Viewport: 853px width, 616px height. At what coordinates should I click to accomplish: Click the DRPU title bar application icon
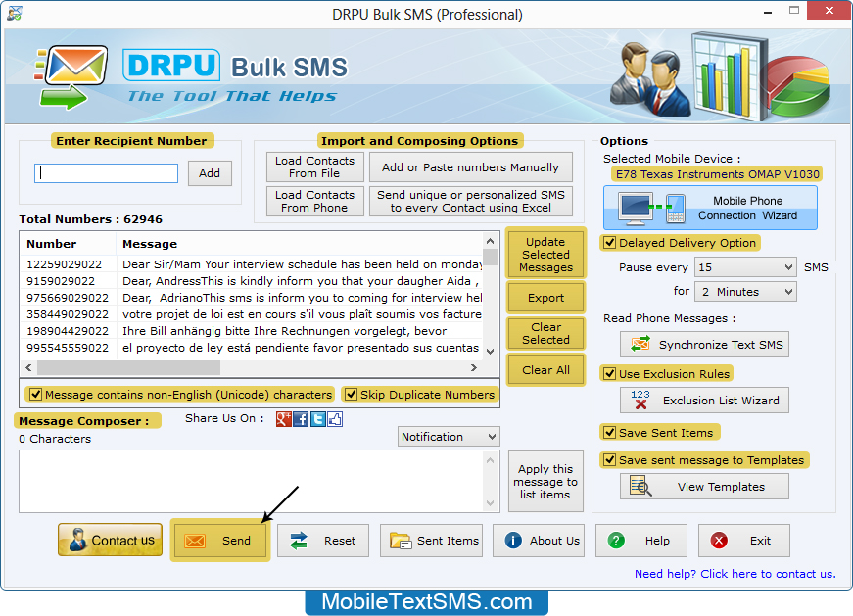tap(15, 13)
